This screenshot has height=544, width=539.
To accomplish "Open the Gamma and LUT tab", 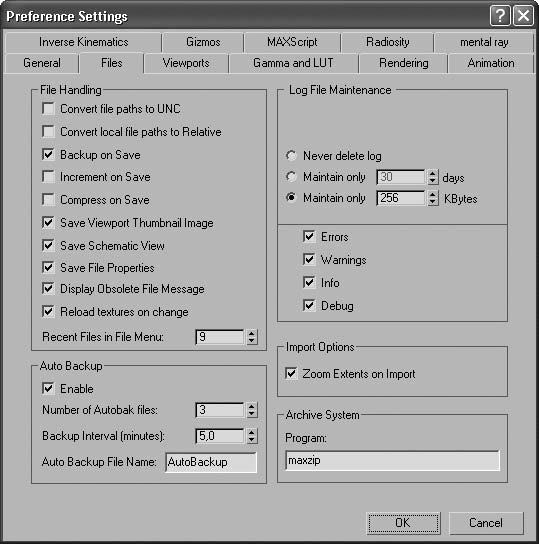I will coord(293,63).
